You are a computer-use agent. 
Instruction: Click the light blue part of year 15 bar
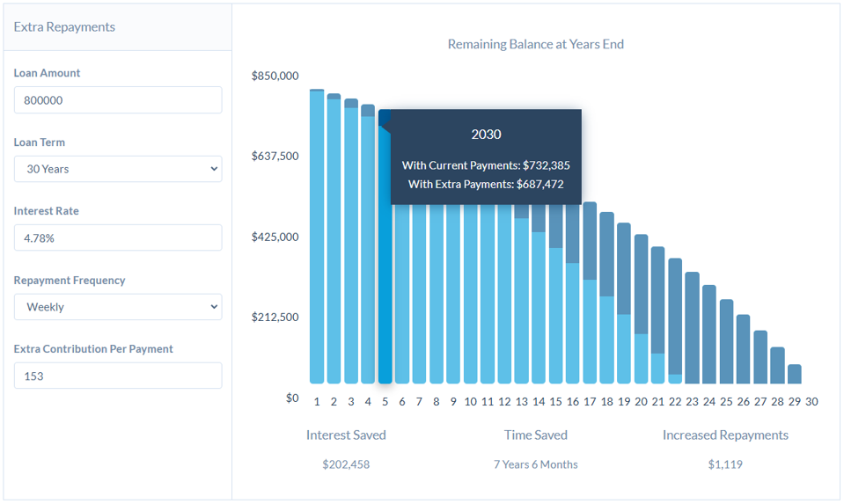coord(555,317)
